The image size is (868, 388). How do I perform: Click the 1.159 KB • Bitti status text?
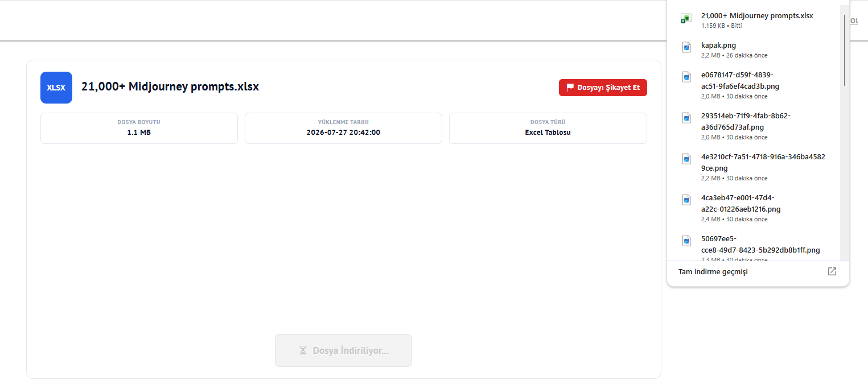(721, 26)
